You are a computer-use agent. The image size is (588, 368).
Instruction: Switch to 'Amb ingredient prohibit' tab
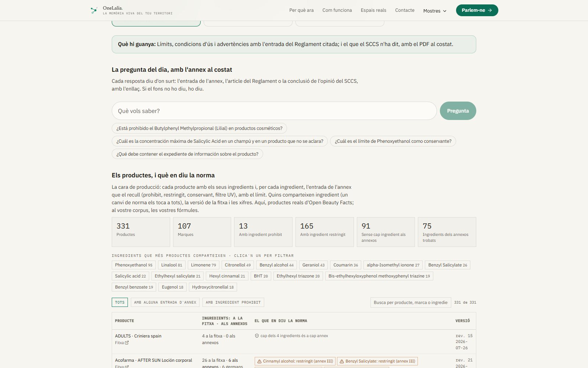click(x=233, y=302)
